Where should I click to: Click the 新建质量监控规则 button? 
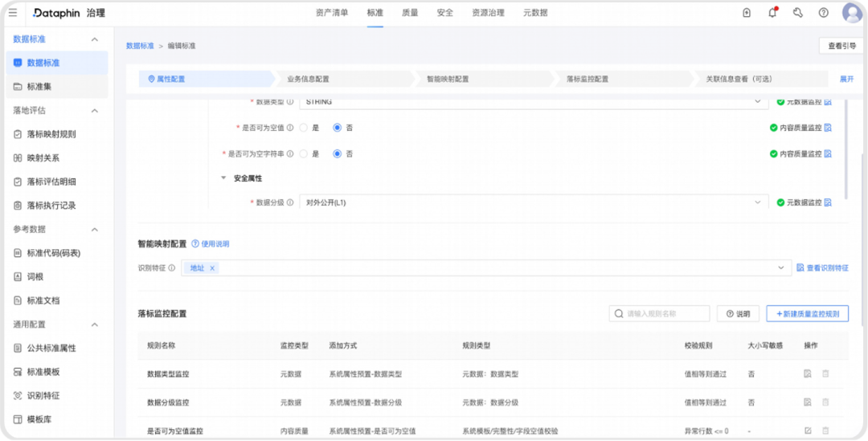(x=807, y=314)
